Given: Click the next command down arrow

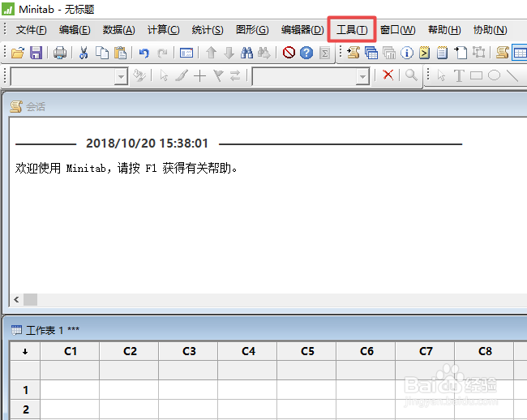Looking at the screenshot, I should click(229, 53).
